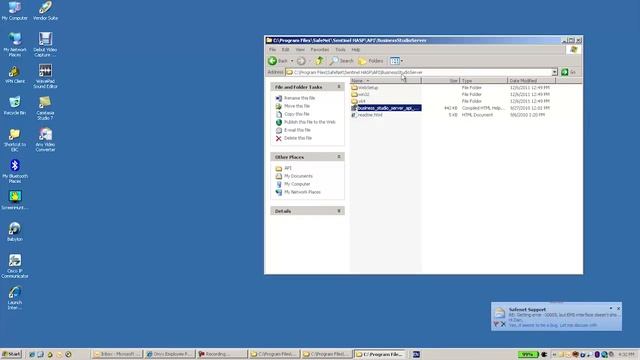Launch WavePad Sound Editor desktop icon
This screenshot has width=640, height=360.
[x=45, y=76]
